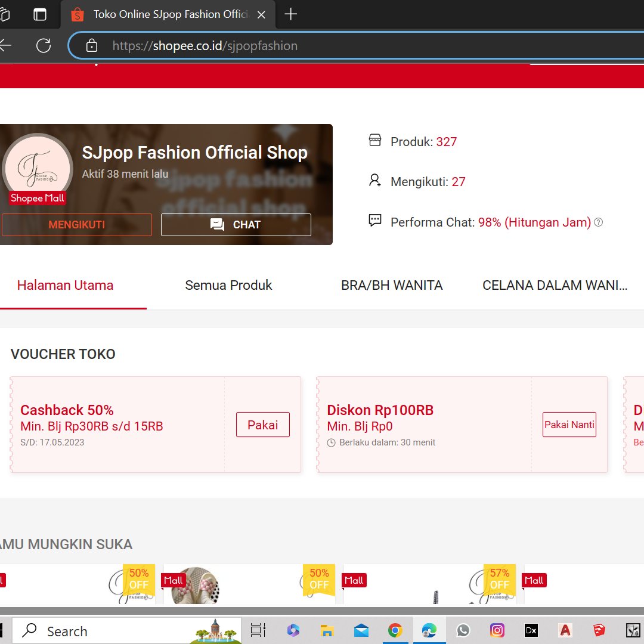644x644 pixels.
Task: Switch to the Semua Produk tab
Action: (x=228, y=285)
